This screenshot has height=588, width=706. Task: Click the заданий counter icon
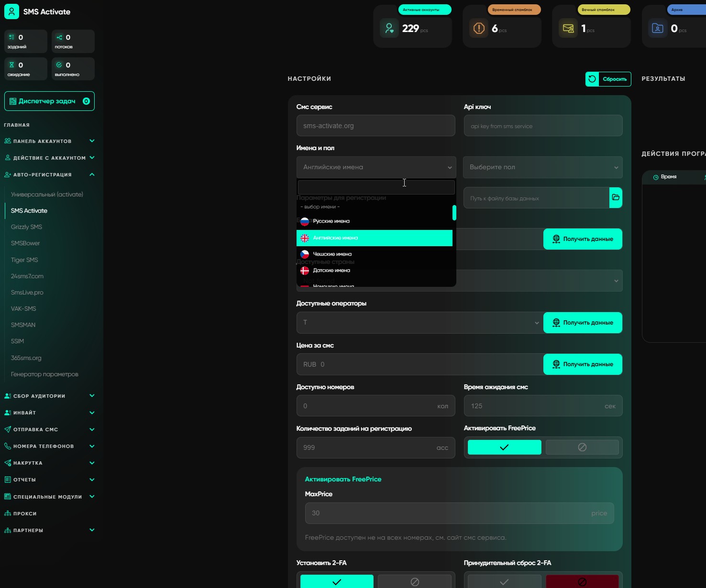click(x=12, y=37)
